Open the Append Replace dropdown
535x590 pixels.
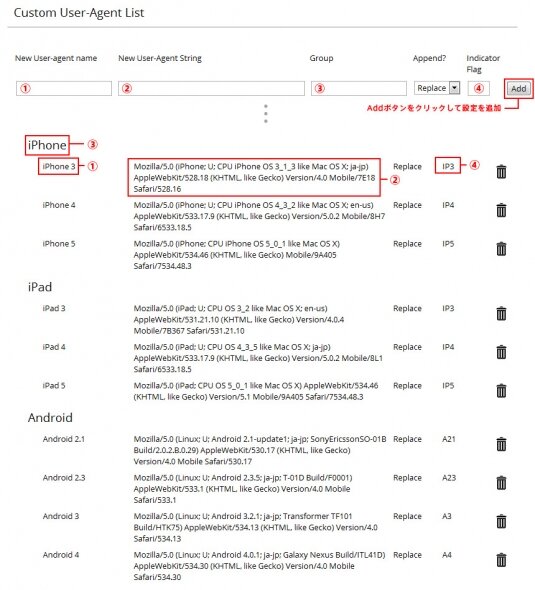(437, 88)
